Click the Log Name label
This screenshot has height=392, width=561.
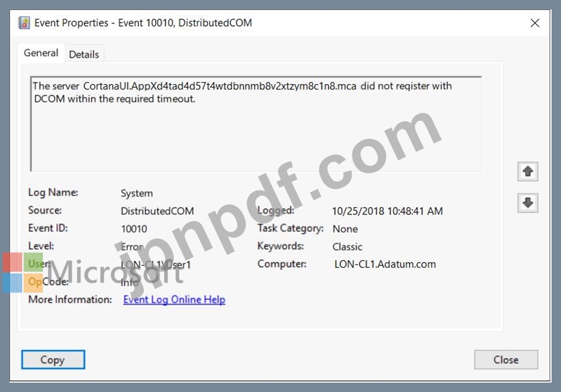pos(53,192)
